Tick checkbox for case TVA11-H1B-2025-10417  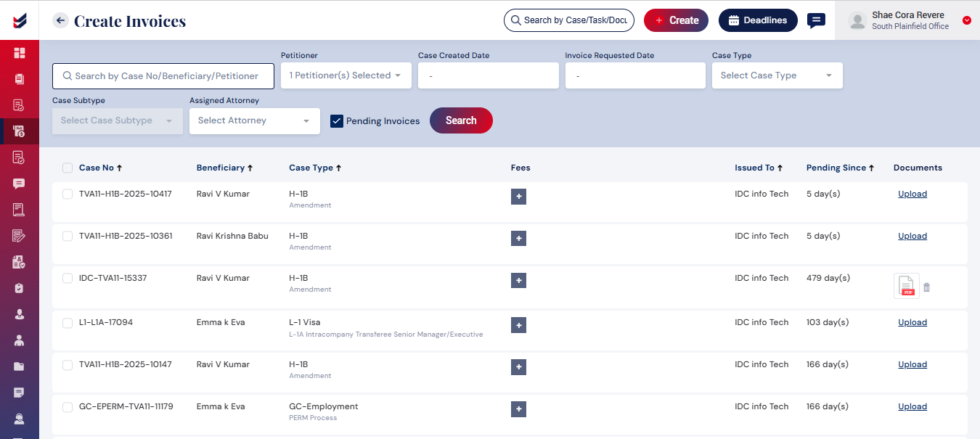[68, 194]
